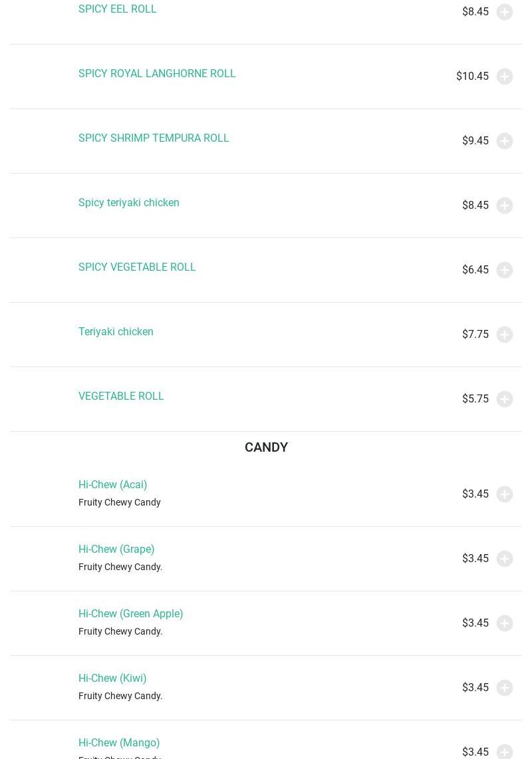The image size is (532, 759).
Task: Click the Teriyaki chicken item name
Action: [116, 332]
